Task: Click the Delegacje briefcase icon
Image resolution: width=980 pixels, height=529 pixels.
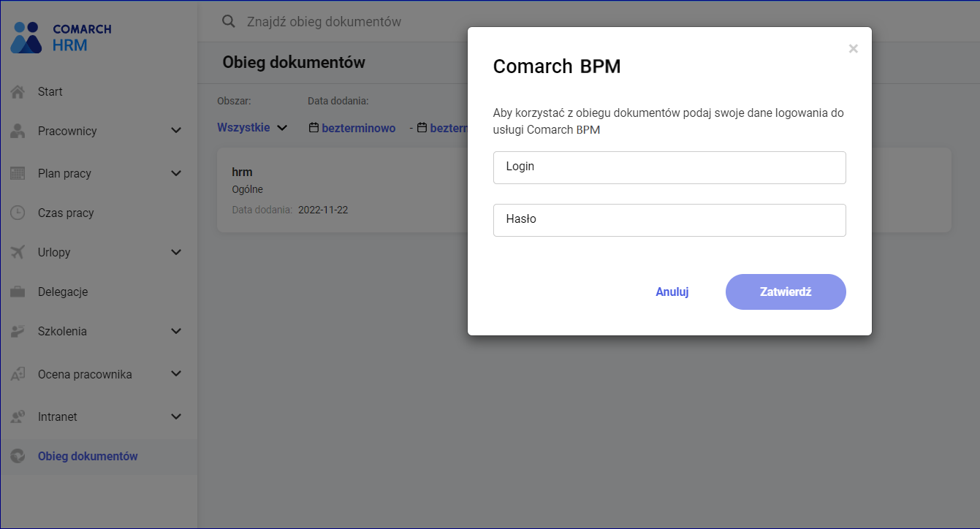Action: [18, 292]
